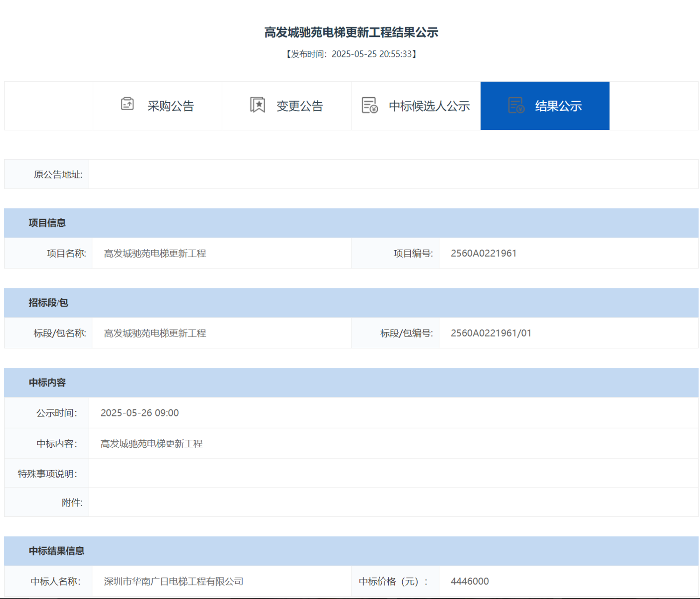Click the 中标内容 section header
Screen dimensions: 700x599
point(351,383)
